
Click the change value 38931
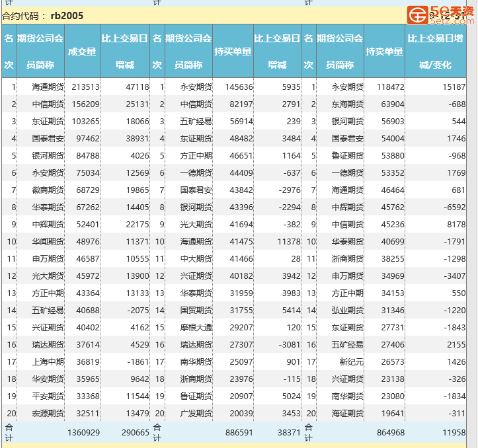click(138, 139)
